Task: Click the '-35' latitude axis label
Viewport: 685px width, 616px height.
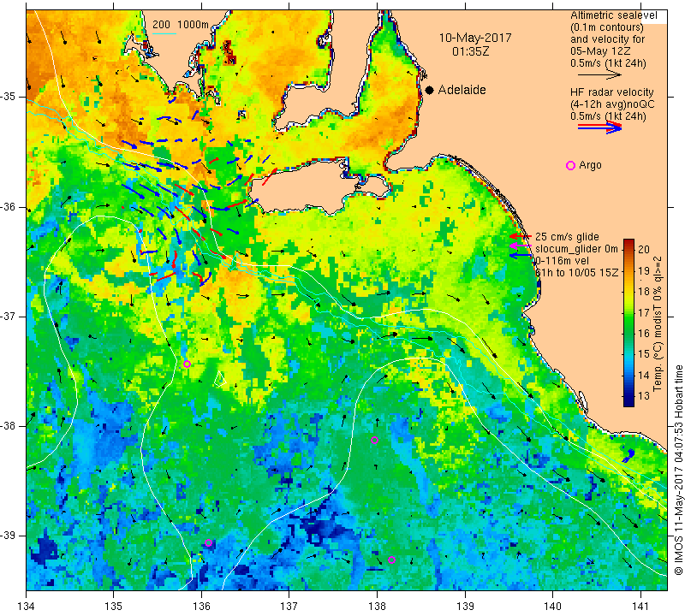Action: coord(8,97)
